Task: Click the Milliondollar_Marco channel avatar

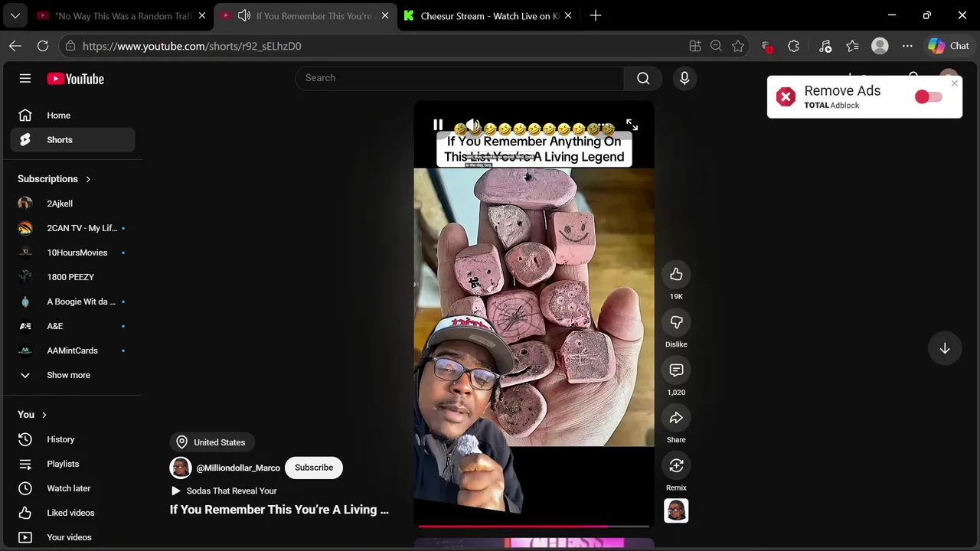Action: pyautogui.click(x=181, y=468)
